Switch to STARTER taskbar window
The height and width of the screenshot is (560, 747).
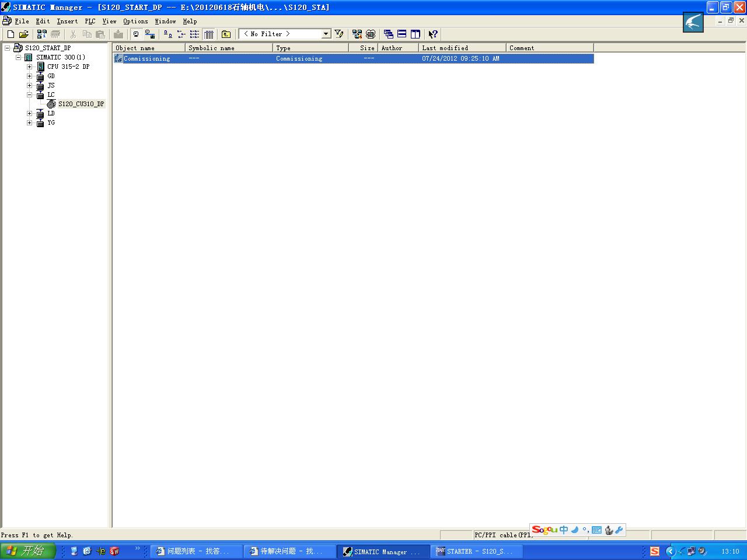coord(477,551)
